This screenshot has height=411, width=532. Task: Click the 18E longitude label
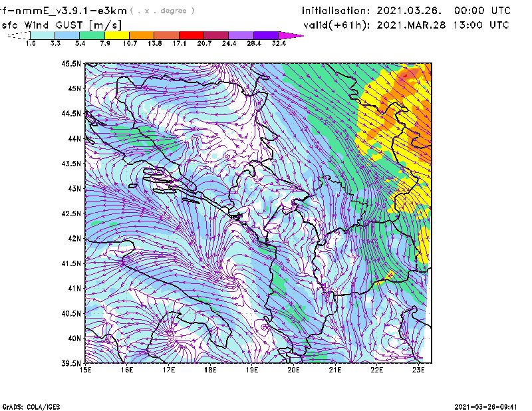click(210, 370)
